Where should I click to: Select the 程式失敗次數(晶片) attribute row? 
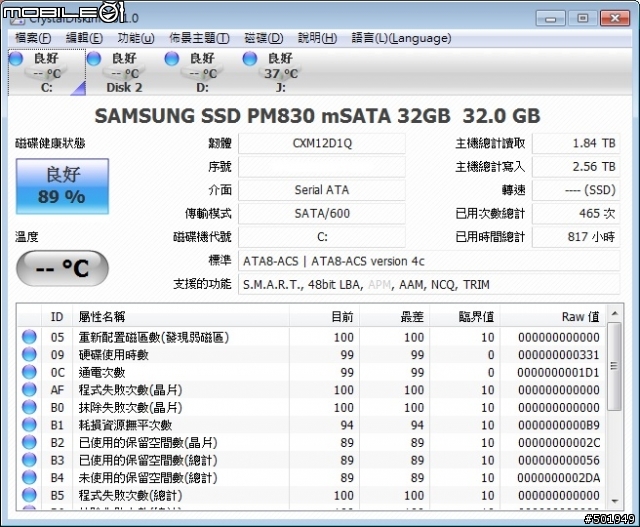tap(311, 390)
